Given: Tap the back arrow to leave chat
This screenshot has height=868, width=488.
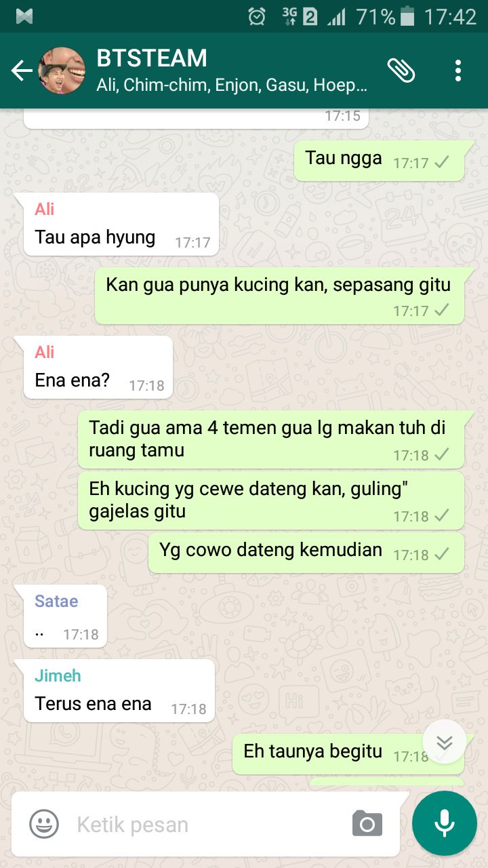Looking at the screenshot, I should pos(22,71).
